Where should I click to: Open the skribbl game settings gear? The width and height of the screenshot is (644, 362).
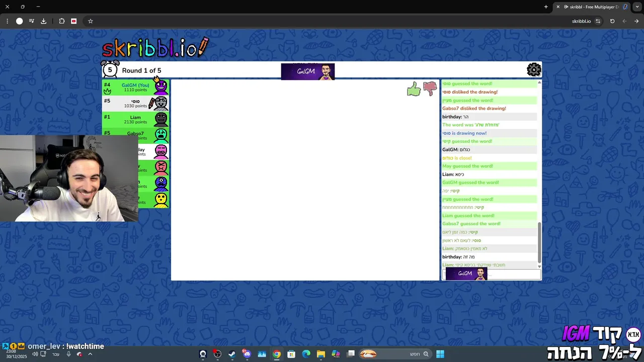534,69
